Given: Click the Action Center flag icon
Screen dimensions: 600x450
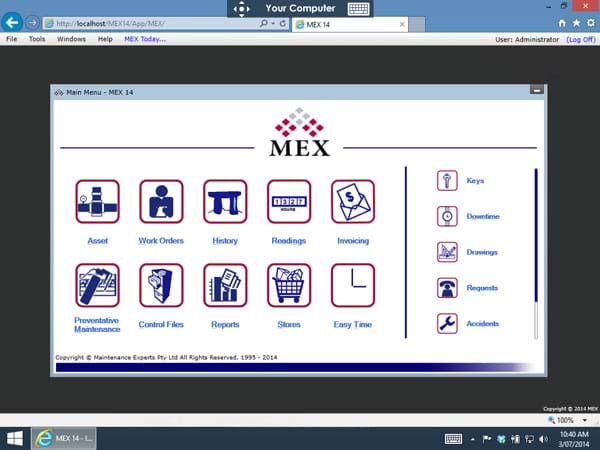Looking at the screenshot, I should [487, 439].
